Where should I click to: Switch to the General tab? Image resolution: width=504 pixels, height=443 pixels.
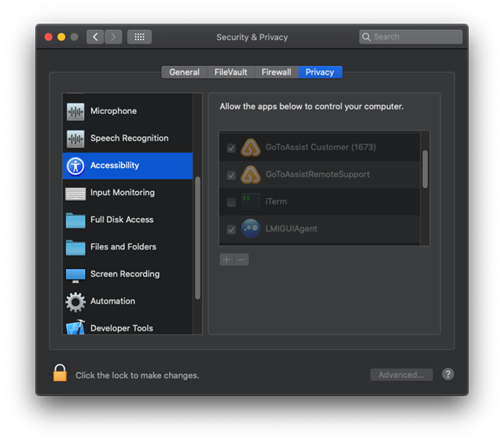point(185,72)
